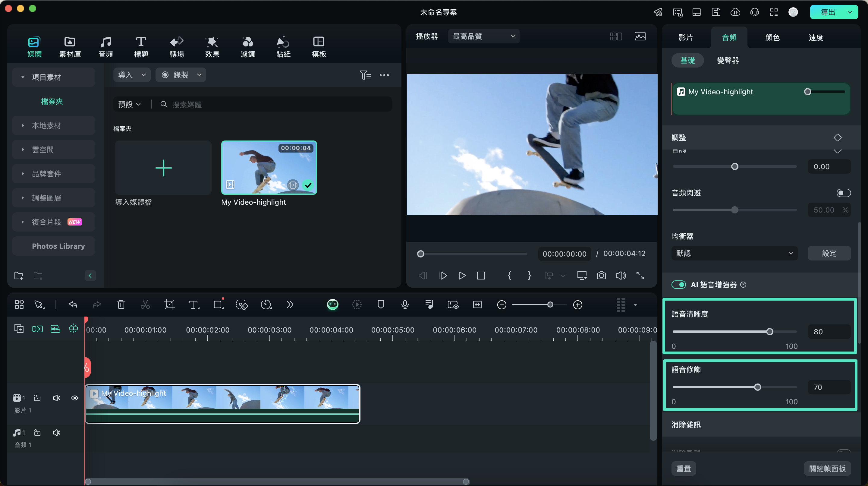The width and height of the screenshot is (868, 486).
Task: Open the filter list icon in media panel
Action: point(365,75)
